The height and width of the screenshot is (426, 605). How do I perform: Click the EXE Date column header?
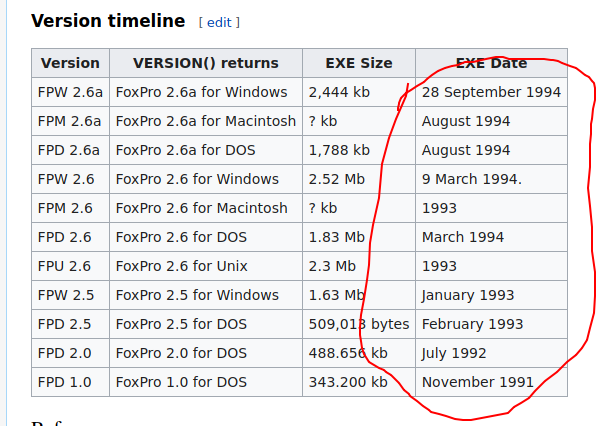tap(491, 63)
